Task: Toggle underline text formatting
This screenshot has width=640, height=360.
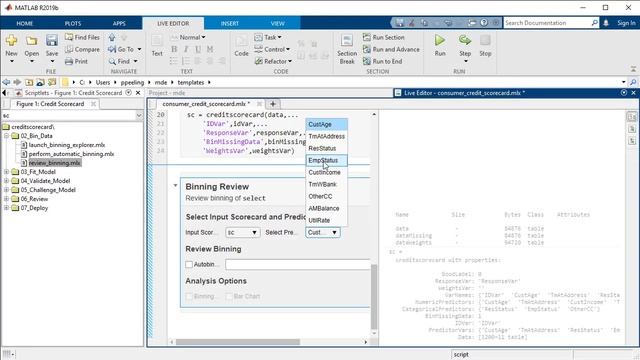Action: [198, 49]
